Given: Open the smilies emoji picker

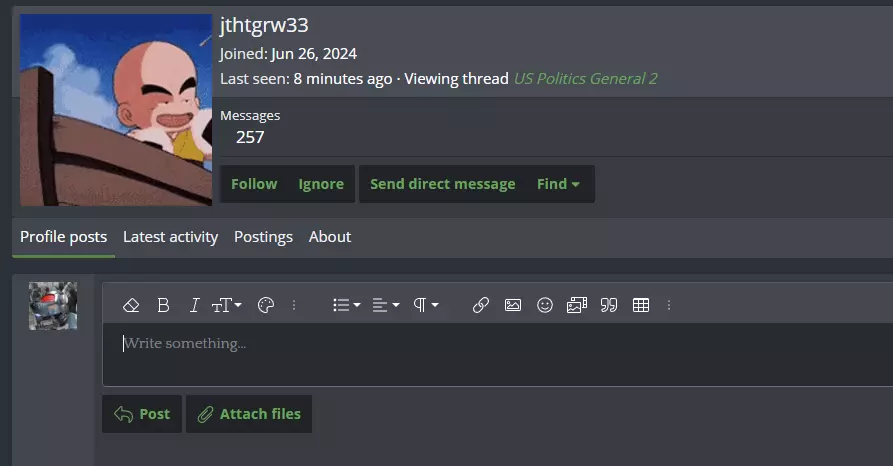Looking at the screenshot, I should pos(545,305).
